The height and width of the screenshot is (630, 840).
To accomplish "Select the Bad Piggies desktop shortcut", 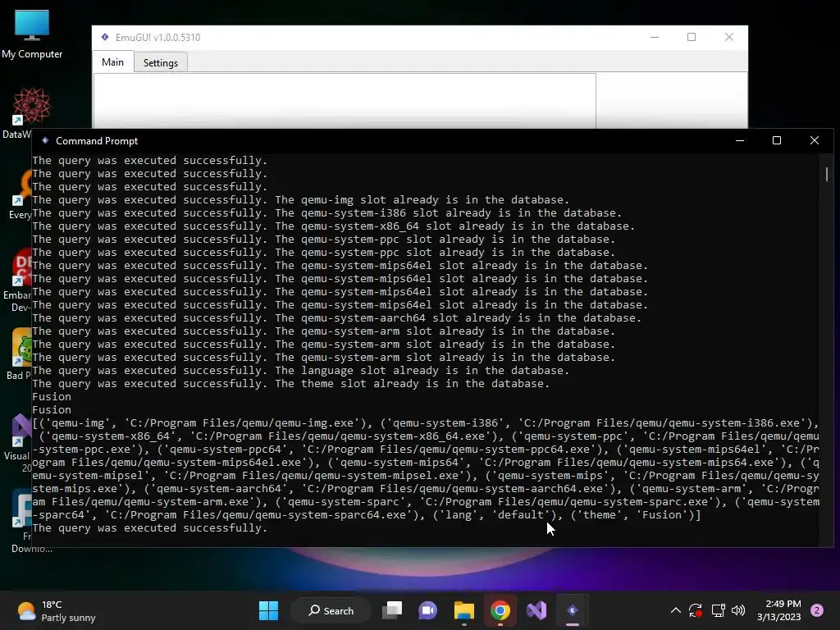I will tap(19, 354).
